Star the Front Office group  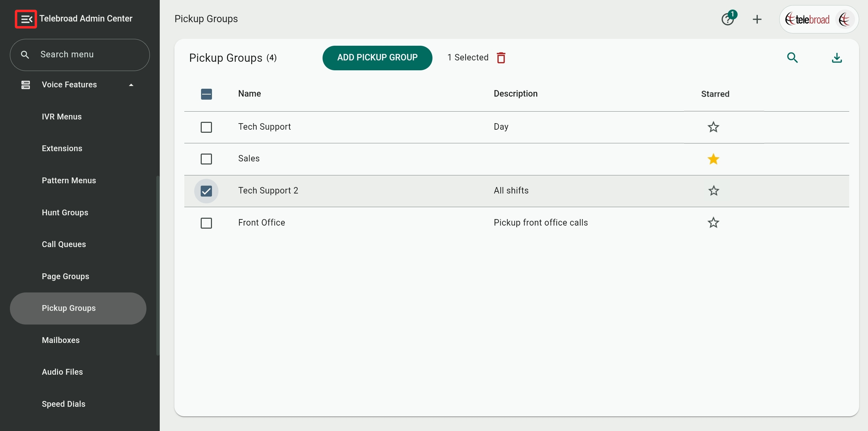click(x=713, y=223)
